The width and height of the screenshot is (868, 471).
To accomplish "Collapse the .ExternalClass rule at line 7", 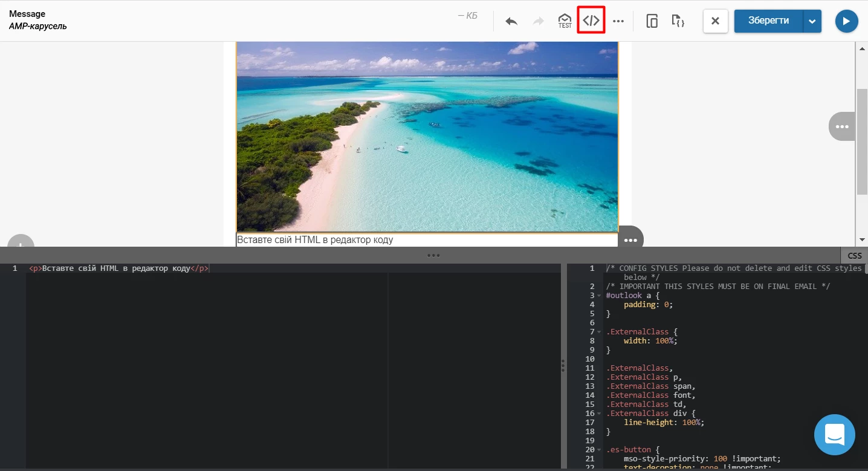I will [x=600, y=332].
